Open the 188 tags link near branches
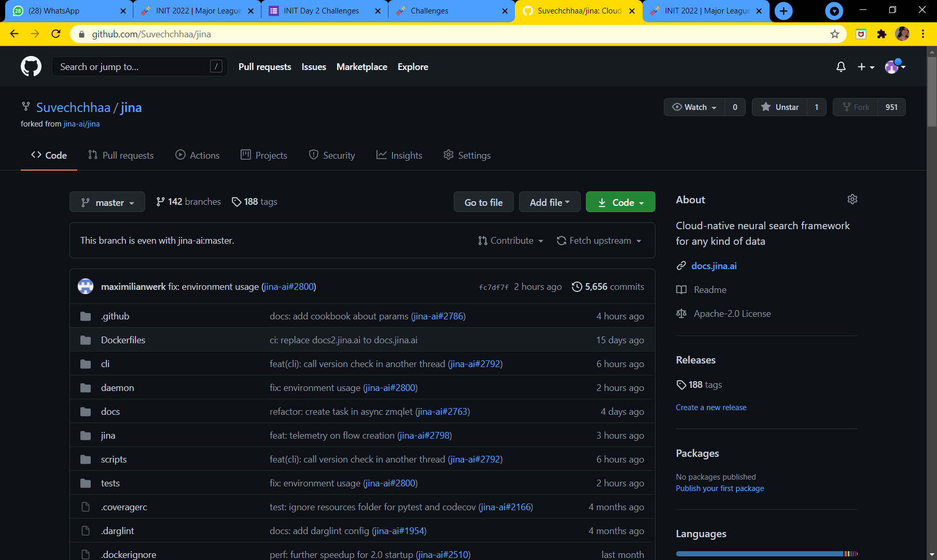Screen dimensions: 937x560 click(x=255, y=202)
